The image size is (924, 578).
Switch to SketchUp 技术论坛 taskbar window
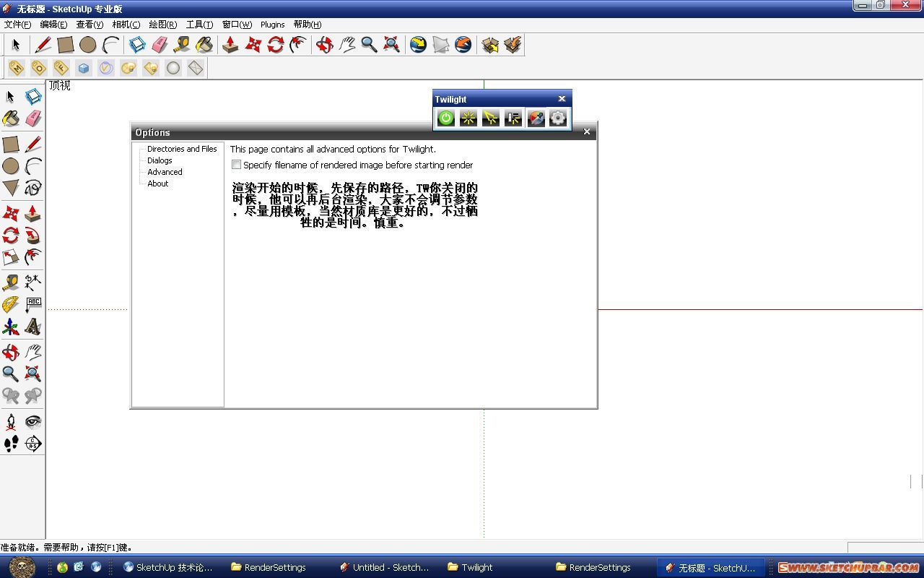[167, 567]
